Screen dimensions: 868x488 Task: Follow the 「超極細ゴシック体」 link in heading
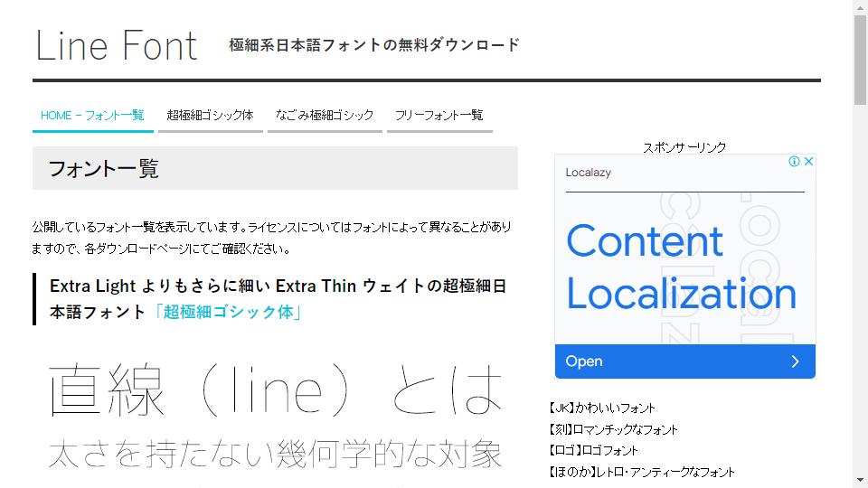pos(228,312)
